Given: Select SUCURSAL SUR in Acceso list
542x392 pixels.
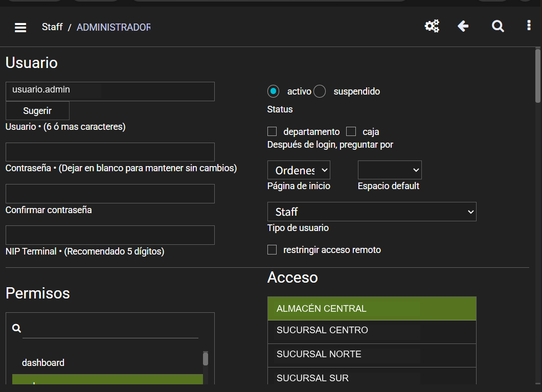Looking at the screenshot, I should (372, 377).
